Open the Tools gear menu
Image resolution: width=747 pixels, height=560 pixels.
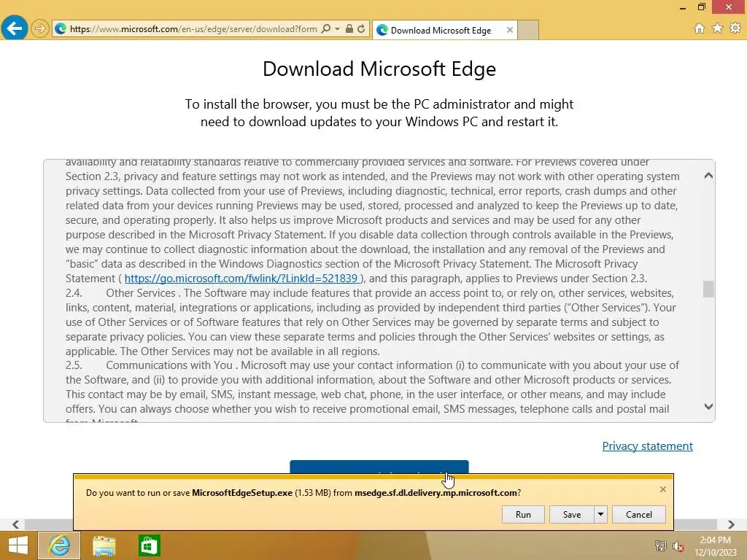(735, 28)
